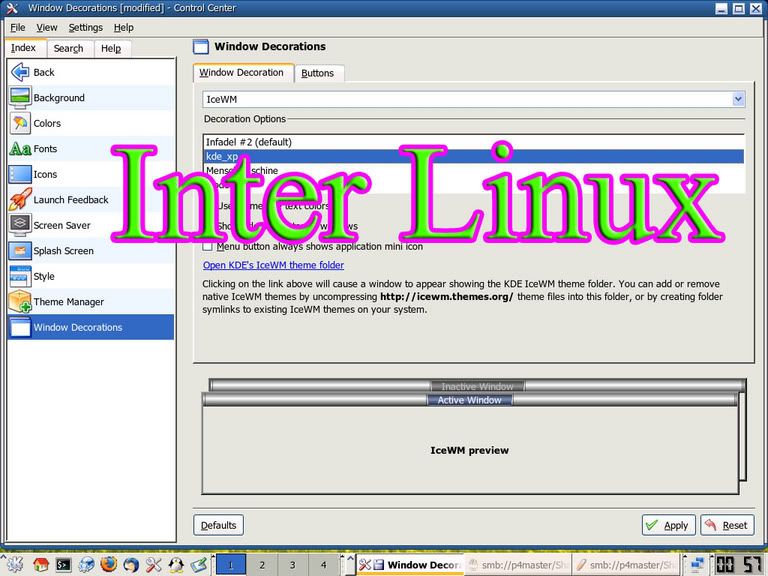Switch to virtual desktop 3
The width and height of the screenshot is (768, 576).
click(292, 565)
